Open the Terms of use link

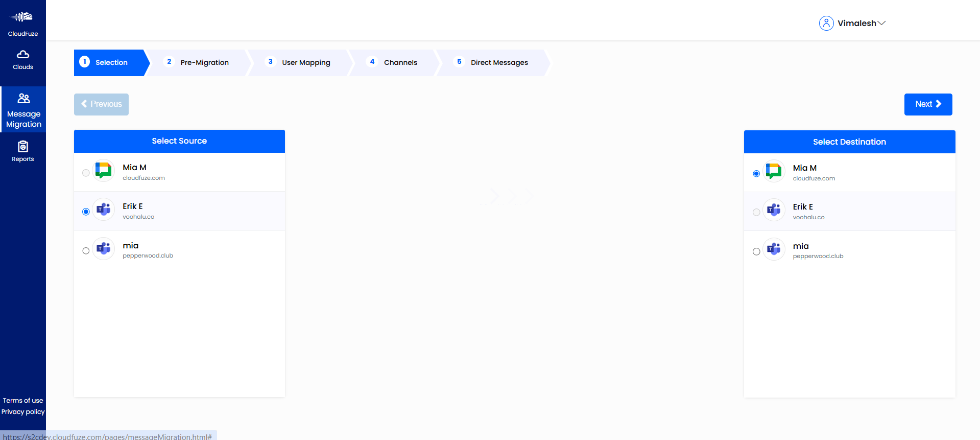click(x=23, y=401)
